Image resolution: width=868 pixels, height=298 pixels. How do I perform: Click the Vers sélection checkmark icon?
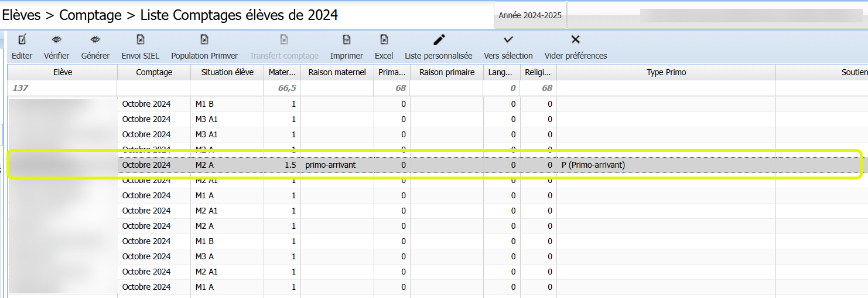tap(508, 40)
